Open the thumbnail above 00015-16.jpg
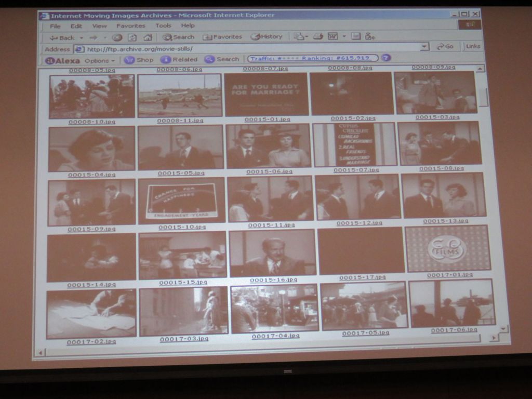 coord(273,253)
